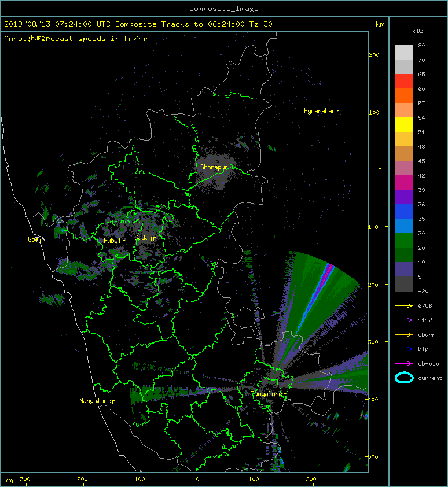448x487 pixels.
Task: Click the km unit label in the top-right header
Action: click(380, 24)
